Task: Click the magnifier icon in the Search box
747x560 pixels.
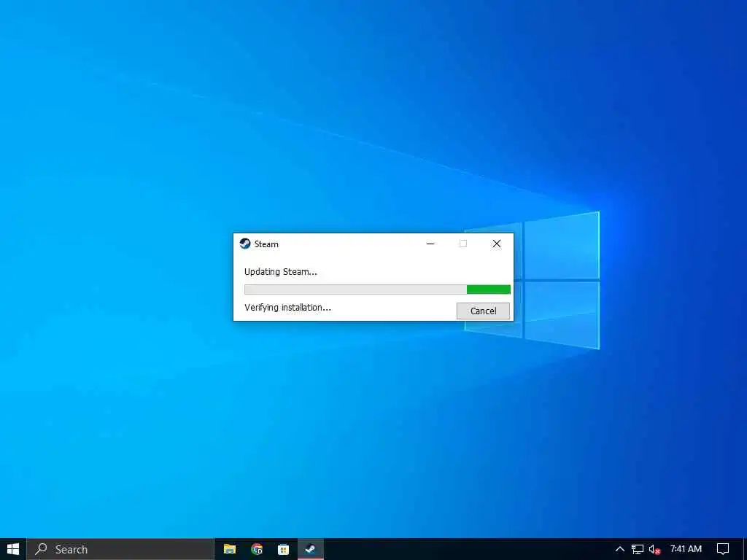Action: tap(41, 548)
